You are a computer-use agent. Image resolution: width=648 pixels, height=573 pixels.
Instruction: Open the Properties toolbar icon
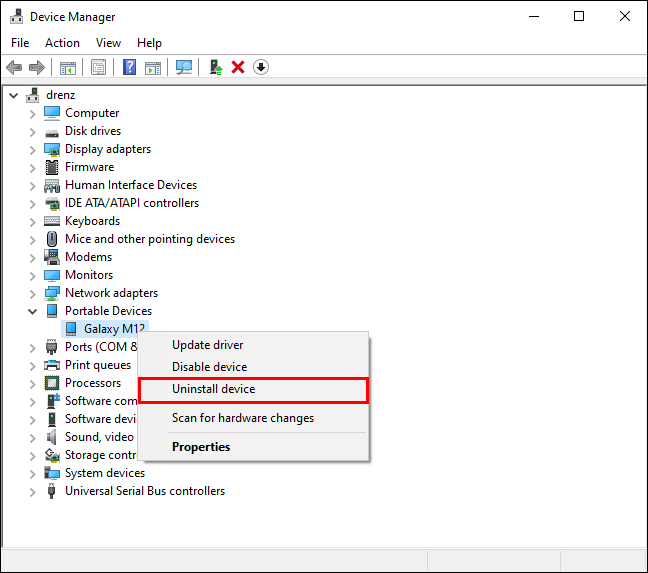(98, 67)
